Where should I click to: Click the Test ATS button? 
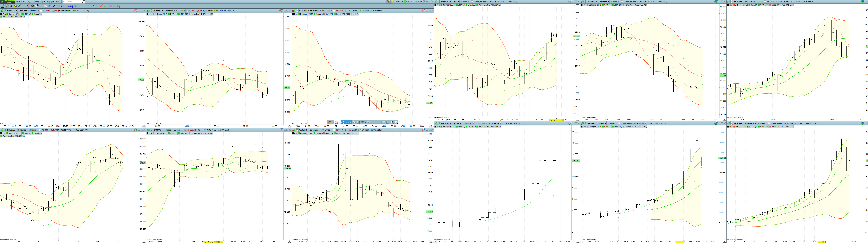click(399, 1)
